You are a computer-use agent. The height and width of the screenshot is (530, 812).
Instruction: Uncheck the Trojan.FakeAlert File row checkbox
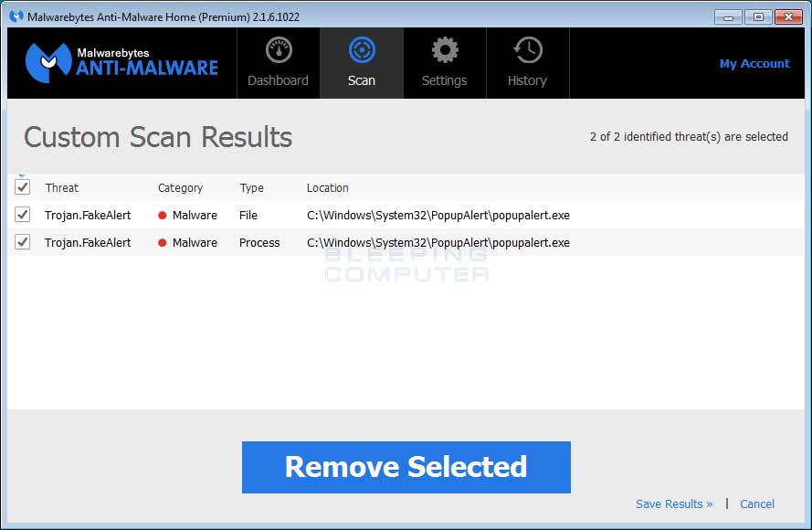[22, 215]
